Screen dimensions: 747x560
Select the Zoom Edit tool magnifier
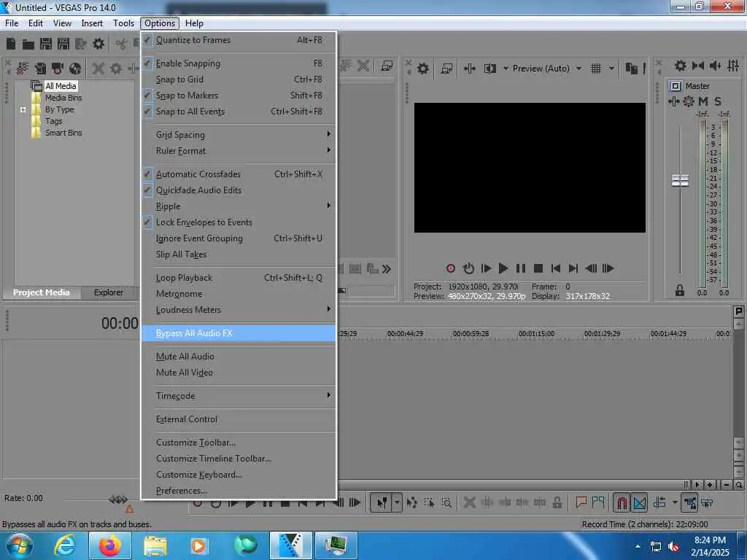point(446,502)
